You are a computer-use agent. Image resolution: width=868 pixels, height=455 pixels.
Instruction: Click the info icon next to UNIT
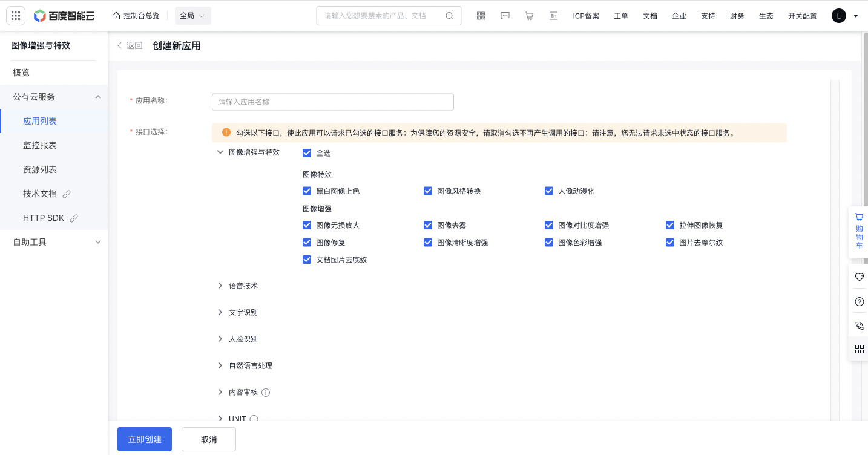[254, 419]
